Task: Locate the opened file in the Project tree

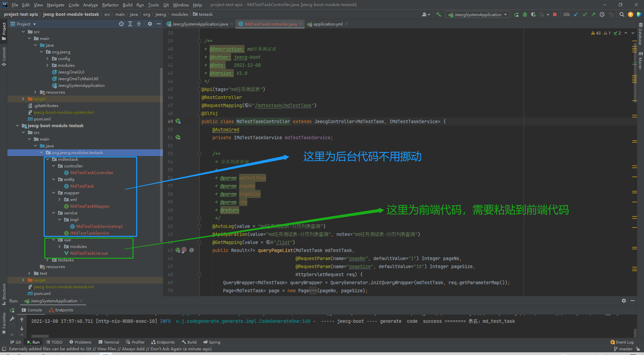Action: pos(121,24)
